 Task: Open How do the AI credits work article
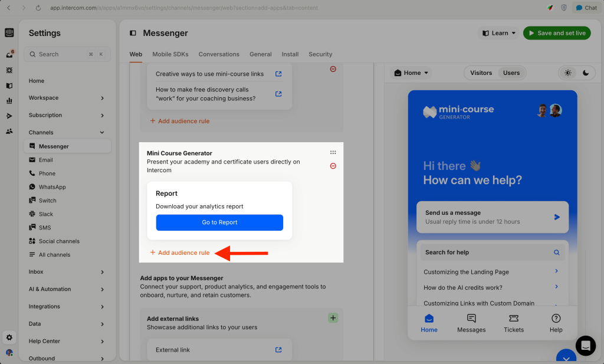(491, 287)
